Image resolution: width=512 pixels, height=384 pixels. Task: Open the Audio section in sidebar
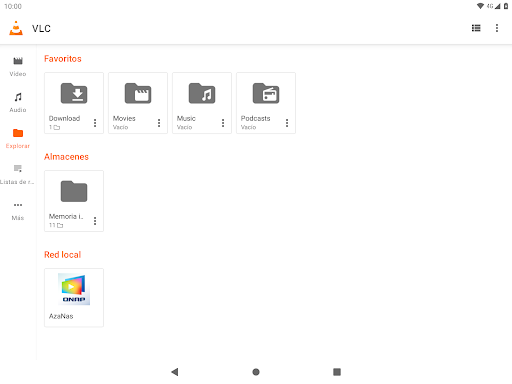pyautogui.click(x=18, y=103)
